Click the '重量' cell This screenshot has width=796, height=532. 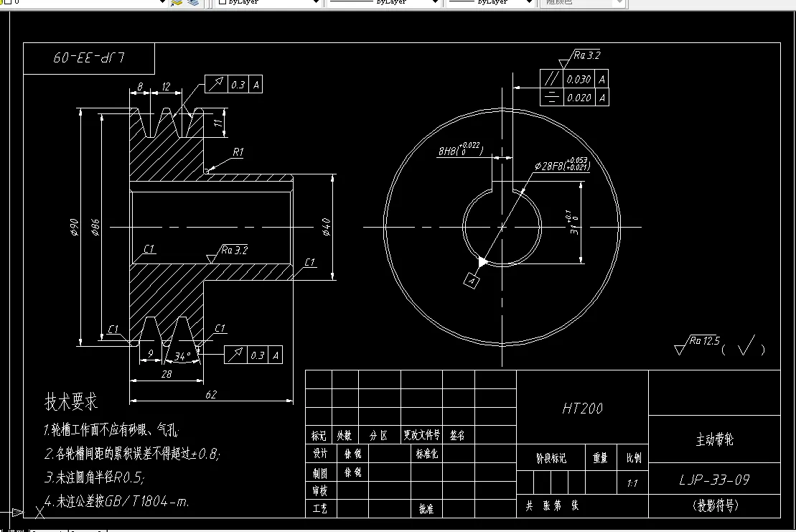pos(601,458)
